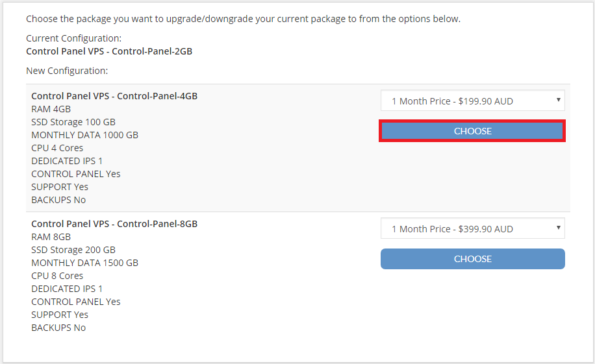Click the RAM 8GB line

pos(51,237)
